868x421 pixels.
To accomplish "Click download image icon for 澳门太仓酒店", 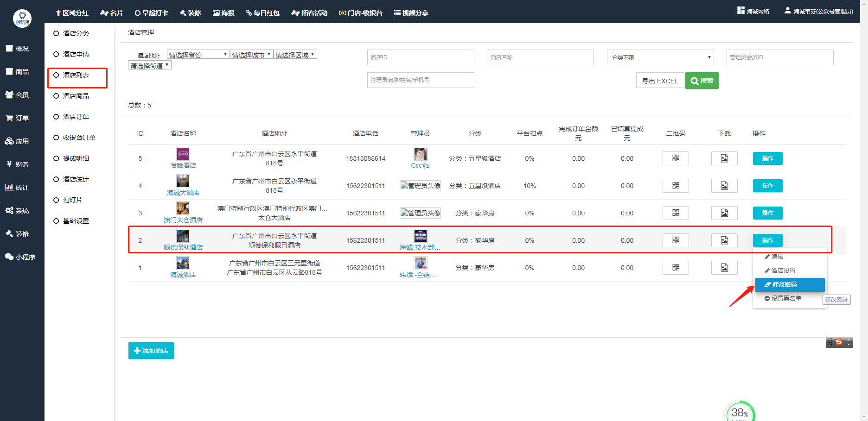I will coord(724,213).
